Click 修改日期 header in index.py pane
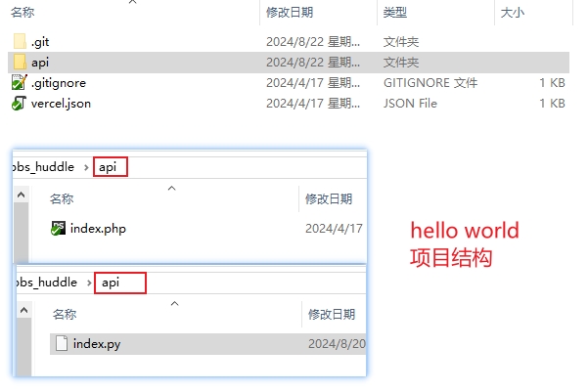The width and height of the screenshot is (588, 392). (332, 314)
